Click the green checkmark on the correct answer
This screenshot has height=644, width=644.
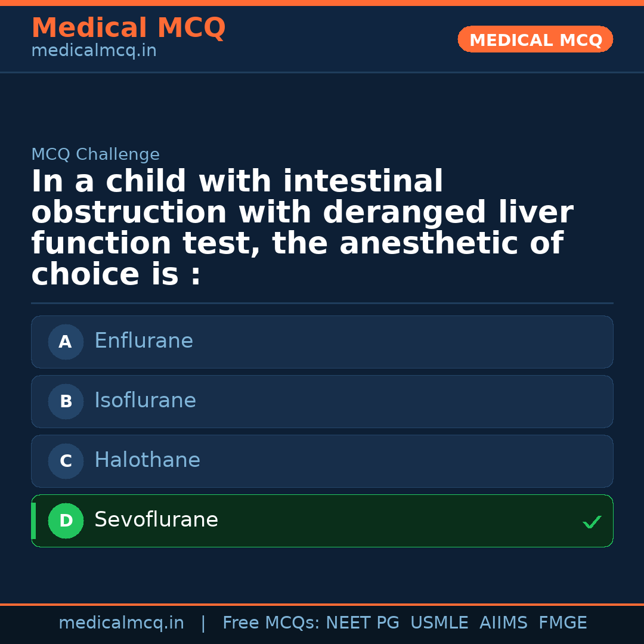point(592,522)
